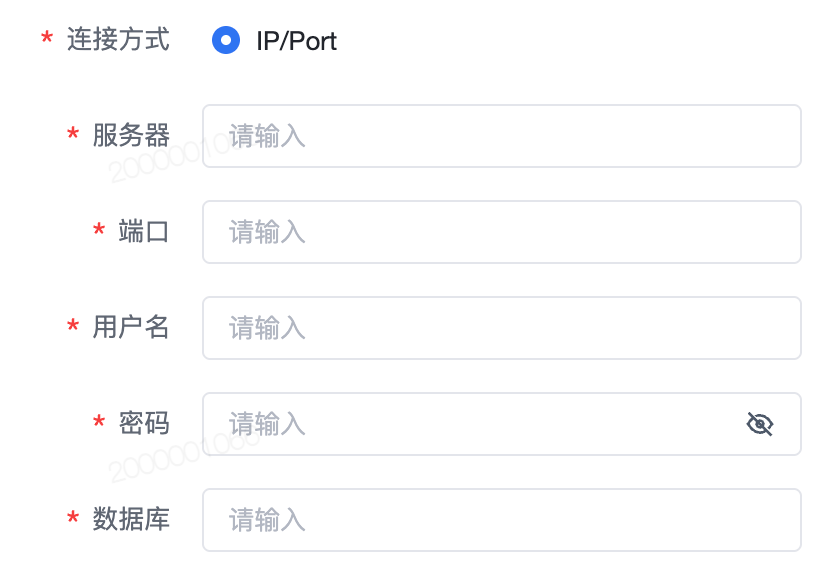Focus the 服务器 server input field
This screenshot has height=580, width=838.
tap(502, 136)
